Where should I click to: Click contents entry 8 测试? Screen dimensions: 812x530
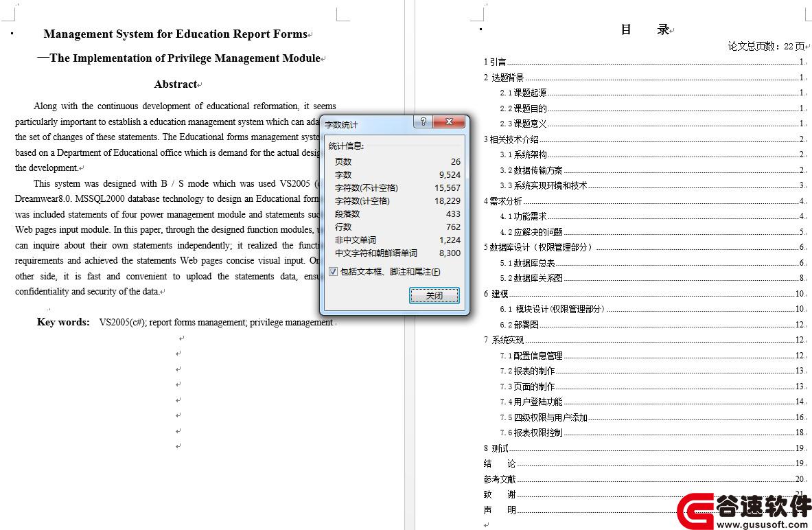tap(645, 448)
